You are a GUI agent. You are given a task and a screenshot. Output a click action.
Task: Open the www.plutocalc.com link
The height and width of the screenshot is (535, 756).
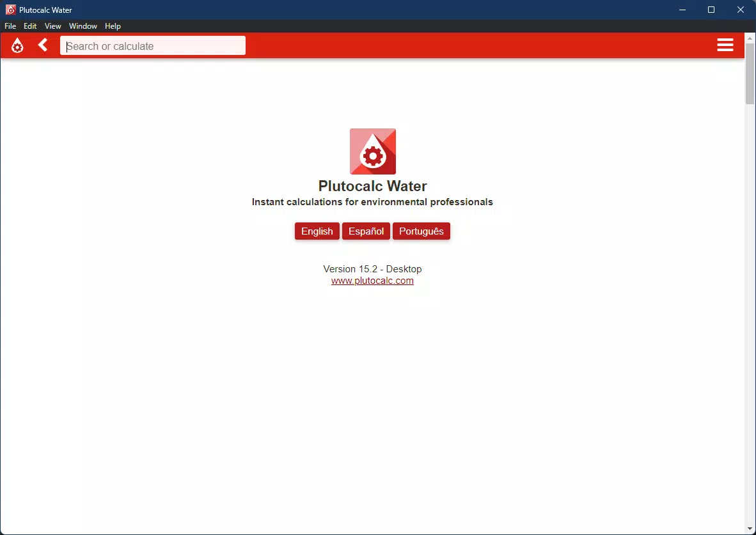tap(372, 281)
